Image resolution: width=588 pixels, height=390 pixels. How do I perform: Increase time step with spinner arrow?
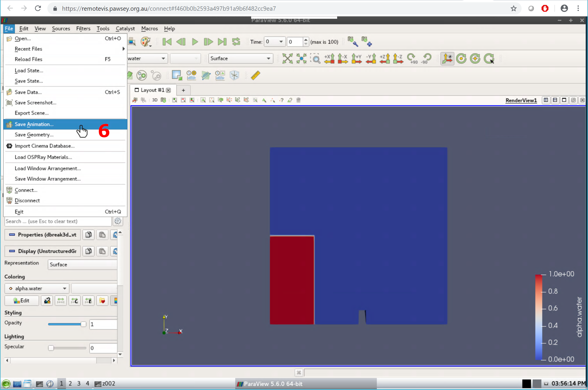click(x=306, y=40)
